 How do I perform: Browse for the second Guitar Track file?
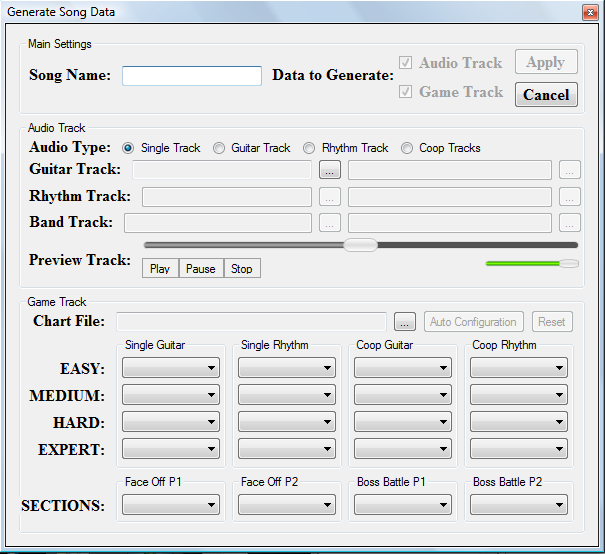point(570,170)
